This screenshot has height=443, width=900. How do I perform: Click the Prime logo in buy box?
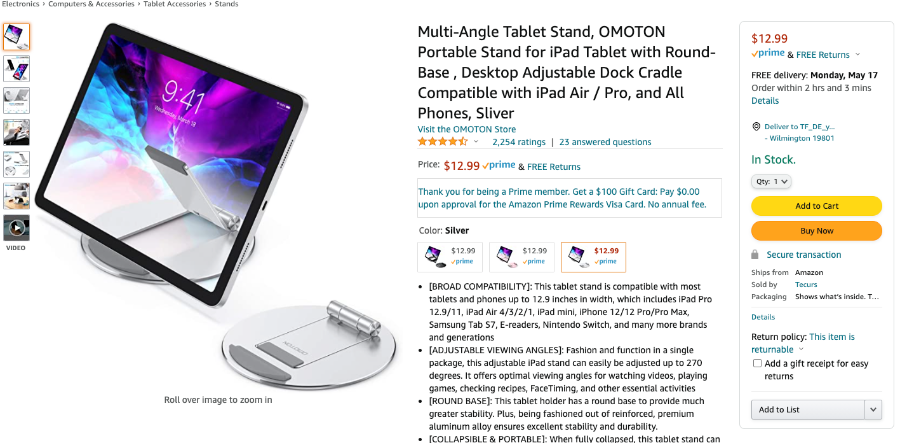point(767,54)
